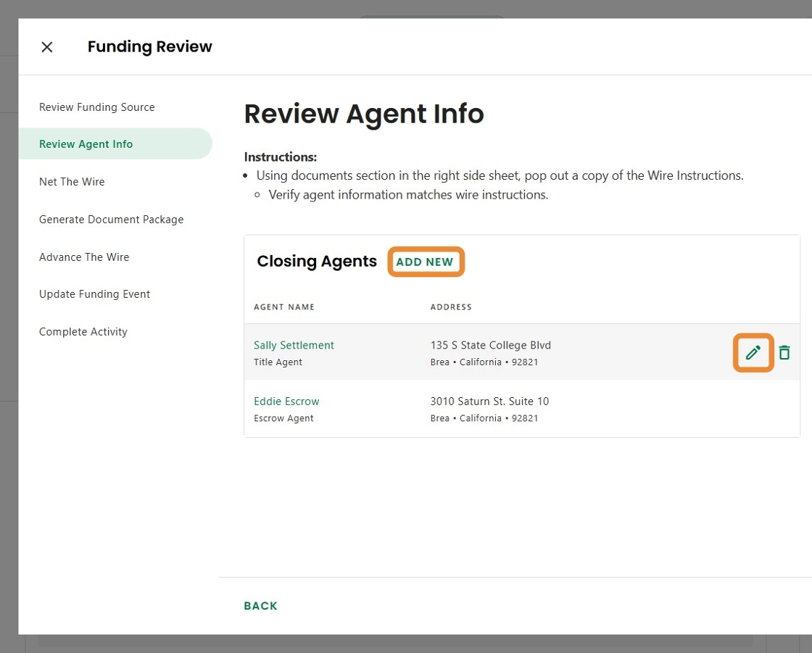The height and width of the screenshot is (653, 812).
Task: Navigate to the Update Funding Event step
Action: pos(95,294)
